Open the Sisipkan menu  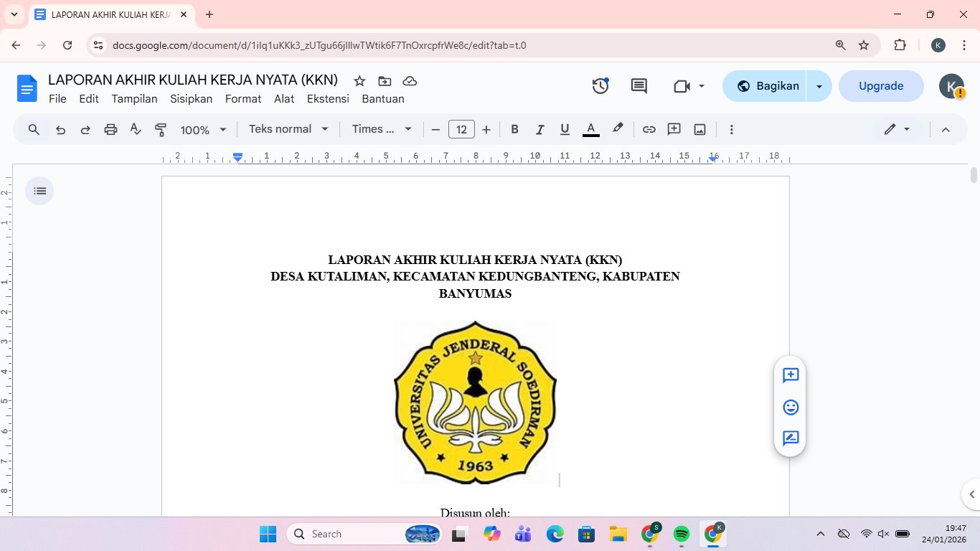tap(191, 99)
